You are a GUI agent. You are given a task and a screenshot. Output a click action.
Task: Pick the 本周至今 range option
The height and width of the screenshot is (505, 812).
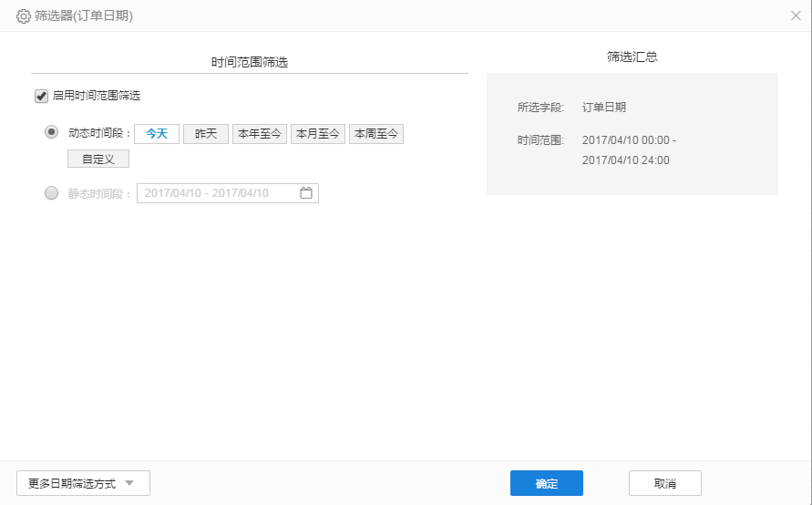coord(375,134)
